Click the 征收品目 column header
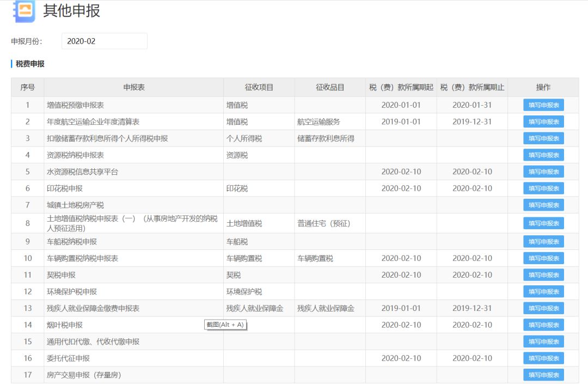The width and height of the screenshot is (588, 391). (330, 88)
